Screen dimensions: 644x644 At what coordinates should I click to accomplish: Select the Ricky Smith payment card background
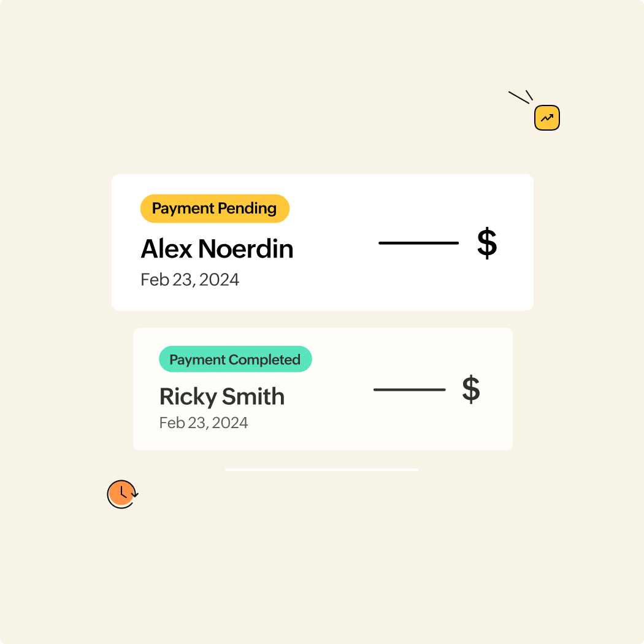click(x=323, y=389)
